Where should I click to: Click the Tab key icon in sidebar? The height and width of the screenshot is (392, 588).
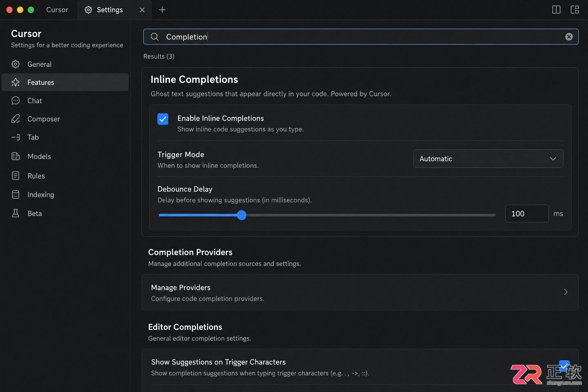pyautogui.click(x=16, y=137)
